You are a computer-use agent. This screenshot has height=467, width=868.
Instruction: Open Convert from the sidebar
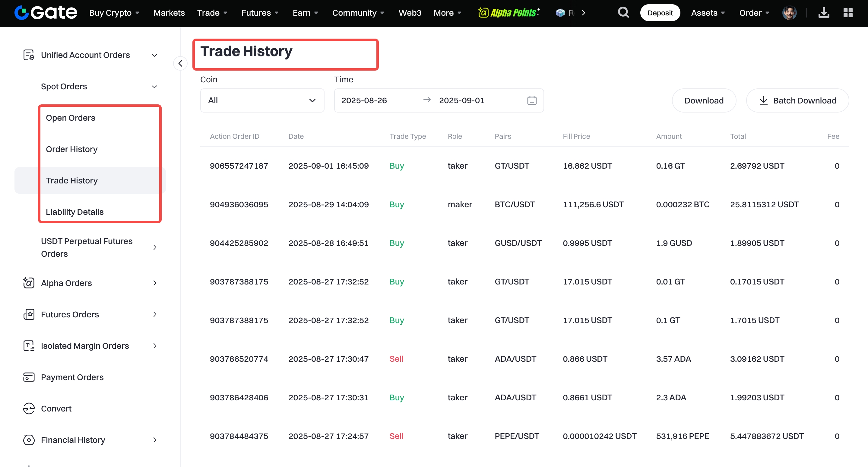point(56,409)
